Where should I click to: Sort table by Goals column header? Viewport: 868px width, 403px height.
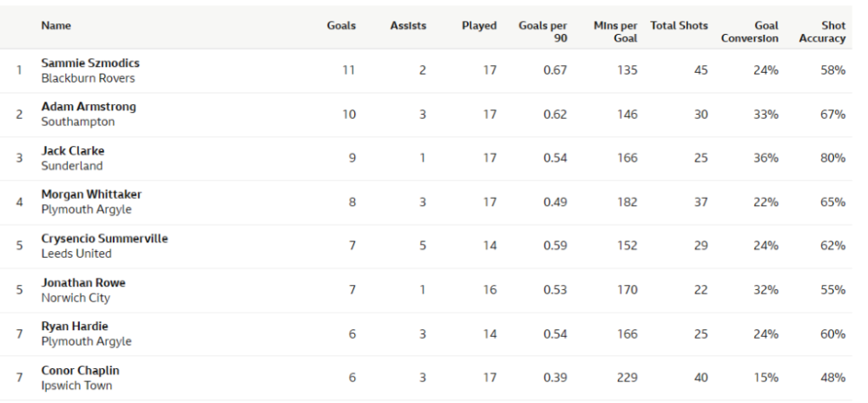(341, 26)
